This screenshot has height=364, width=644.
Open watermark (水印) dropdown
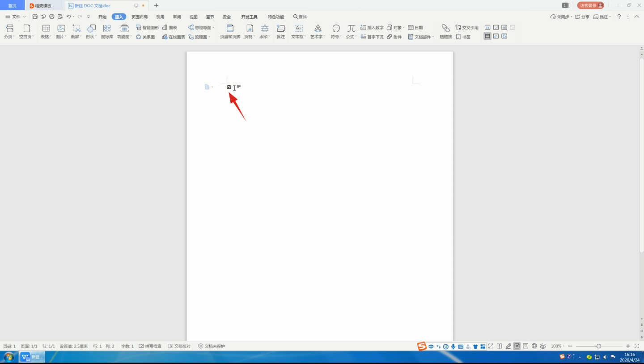pyautogui.click(x=265, y=32)
